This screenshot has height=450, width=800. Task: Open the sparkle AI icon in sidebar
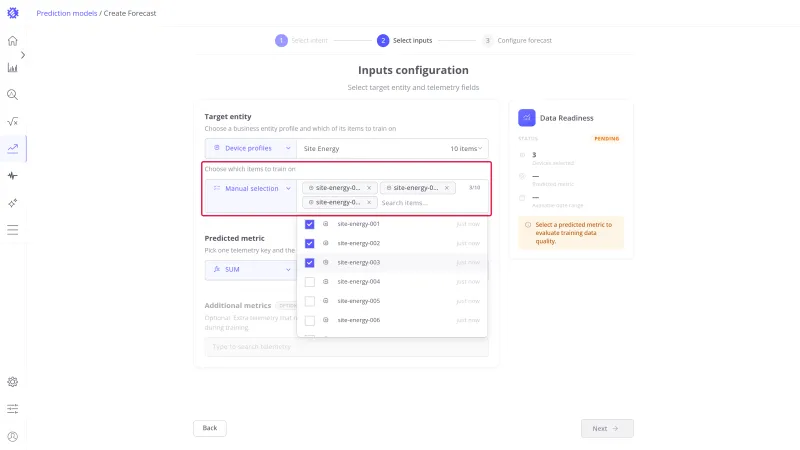[13, 203]
